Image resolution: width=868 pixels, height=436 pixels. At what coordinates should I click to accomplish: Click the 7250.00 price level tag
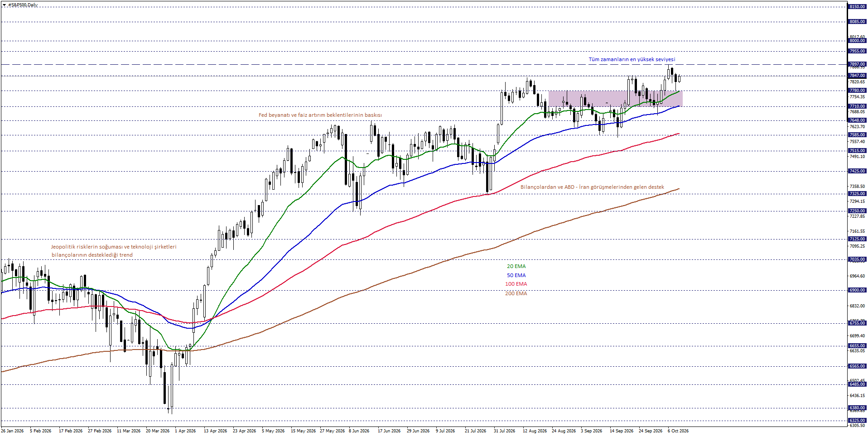pos(857,211)
